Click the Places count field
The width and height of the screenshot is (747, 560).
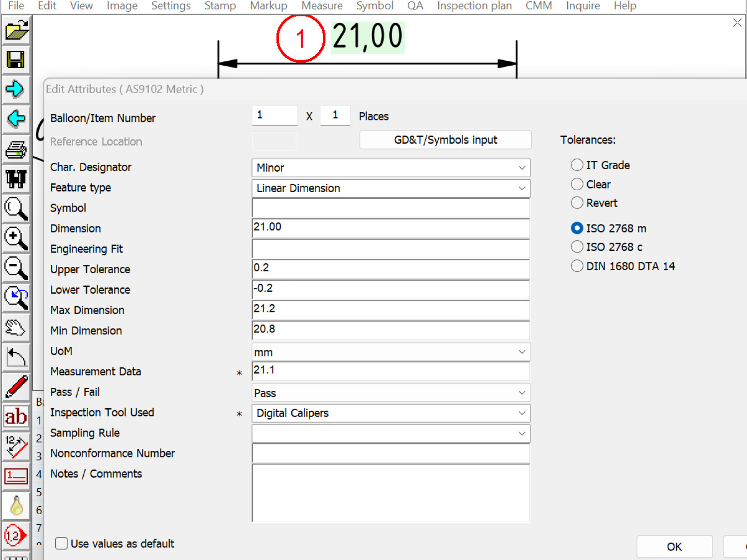[335, 115]
